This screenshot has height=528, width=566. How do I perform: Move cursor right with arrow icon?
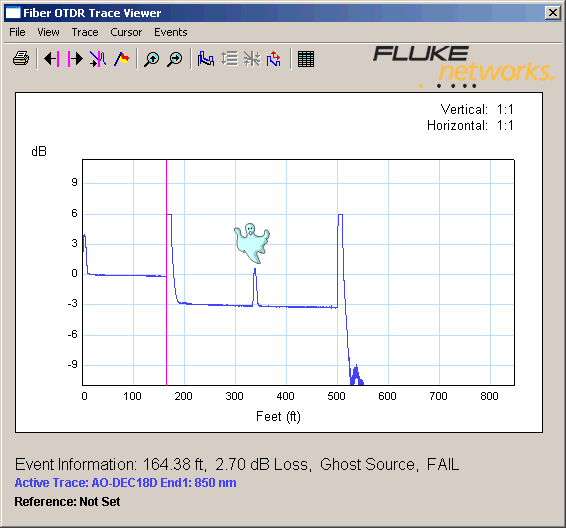click(x=75, y=58)
